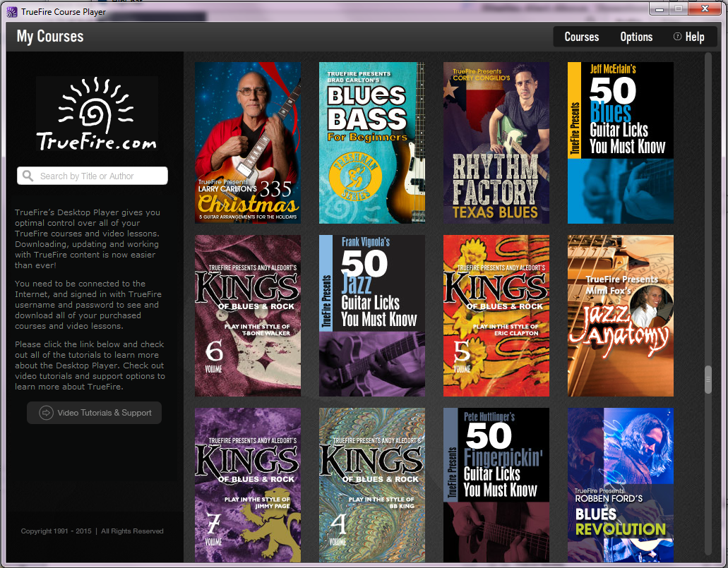Screen dimensions: 728x568
Task: Open the Courses menu
Action: click(581, 37)
